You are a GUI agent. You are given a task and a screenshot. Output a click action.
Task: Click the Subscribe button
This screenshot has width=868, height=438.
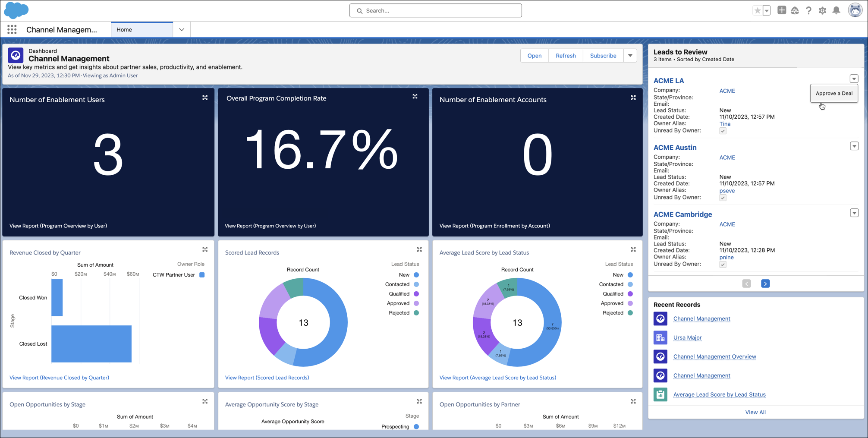click(603, 56)
